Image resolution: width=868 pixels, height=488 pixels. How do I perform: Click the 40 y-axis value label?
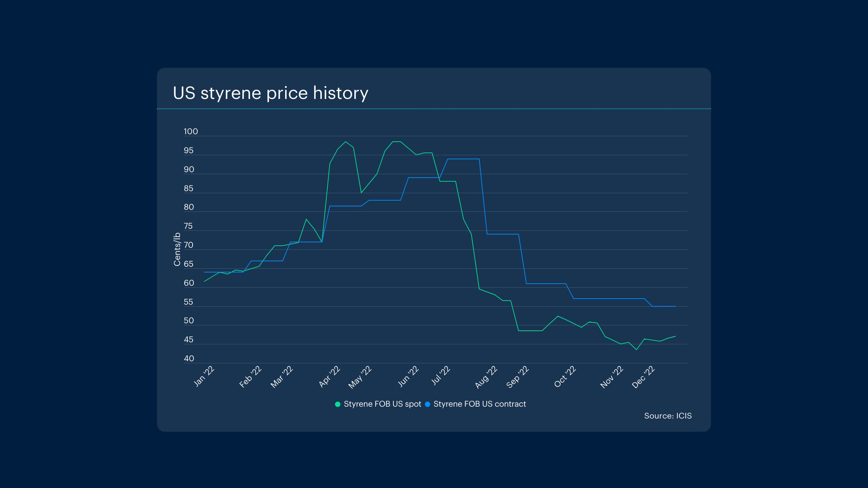[x=189, y=359]
